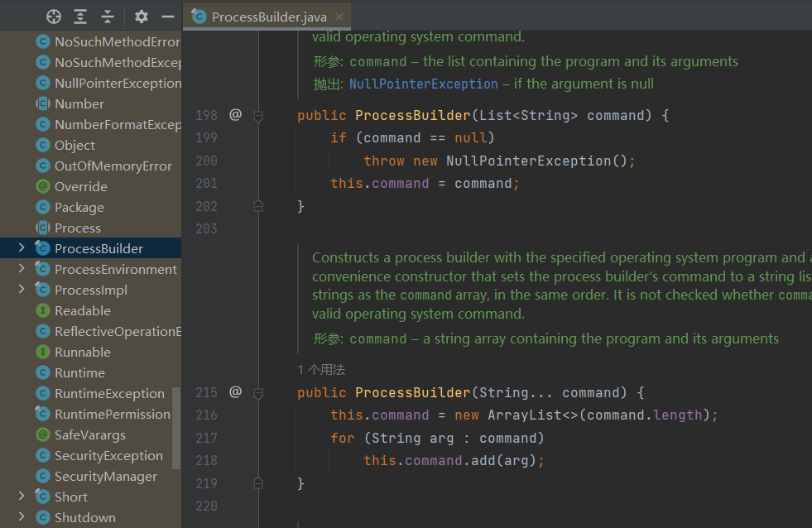Click the Select Opened File crosshair icon
The image size is (812, 528).
[x=54, y=17]
